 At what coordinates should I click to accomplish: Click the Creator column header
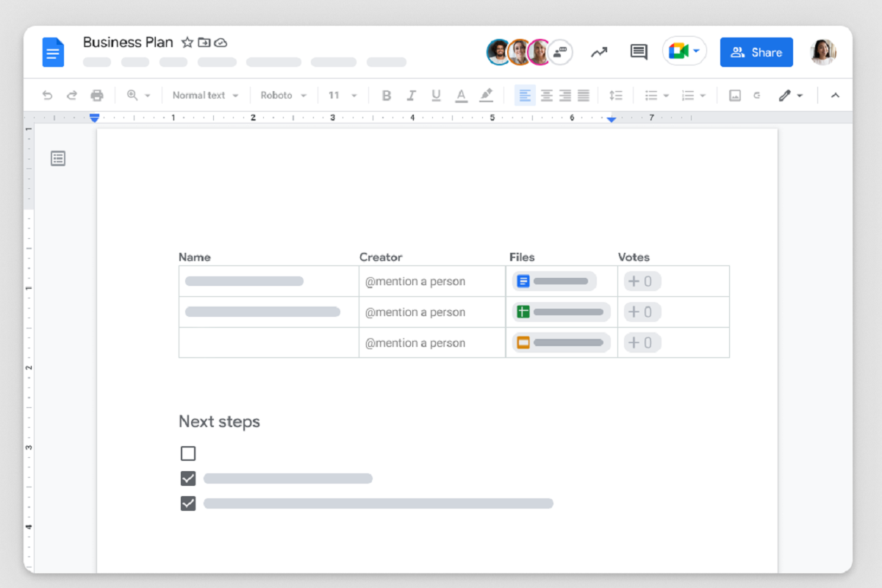[x=381, y=257]
